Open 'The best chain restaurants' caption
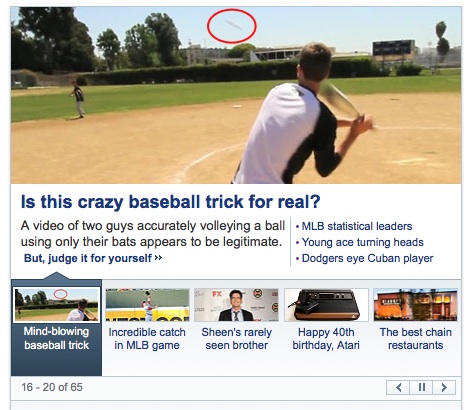 pyautogui.click(x=416, y=339)
